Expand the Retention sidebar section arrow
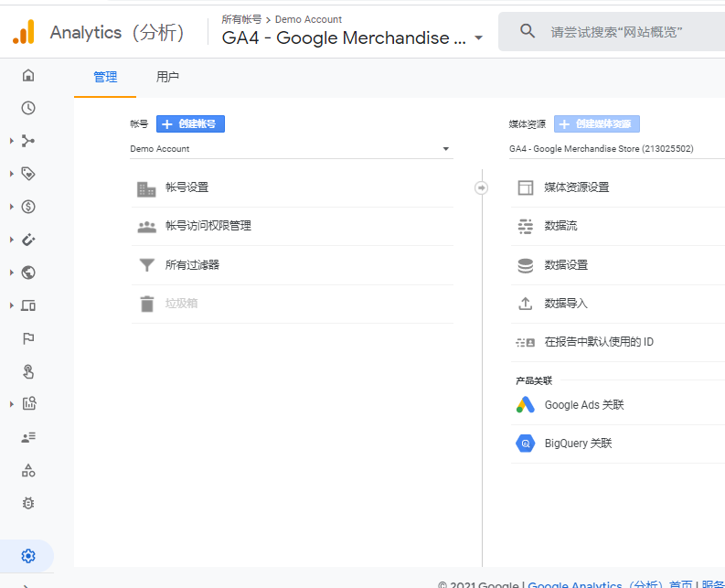This screenshot has height=588, width=725. 12,240
